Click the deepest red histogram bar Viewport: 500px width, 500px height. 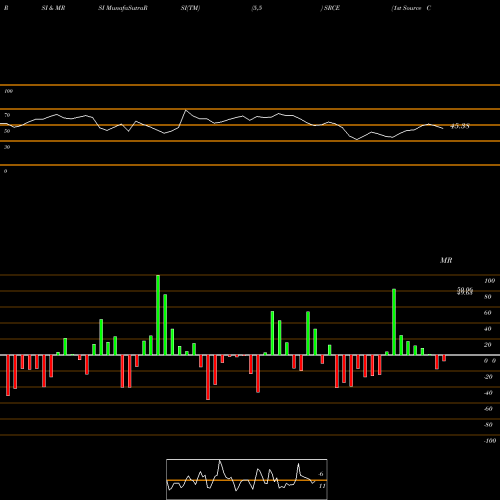click(x=208, y=377)
